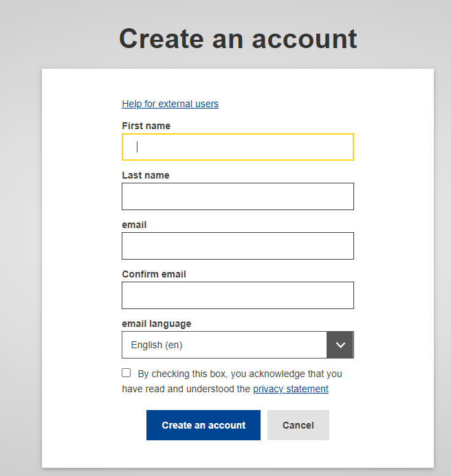Click the "Create an account" page heading

pos(238,38)
